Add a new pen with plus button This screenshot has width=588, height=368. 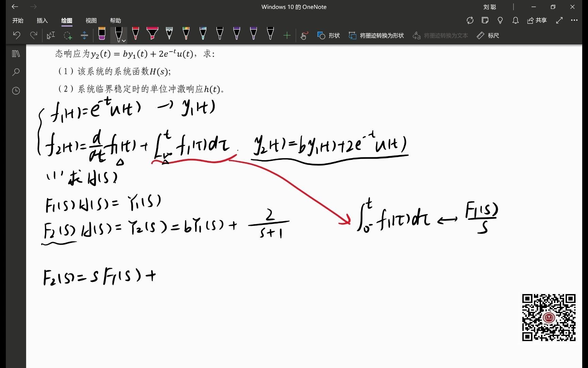[287, 35]
